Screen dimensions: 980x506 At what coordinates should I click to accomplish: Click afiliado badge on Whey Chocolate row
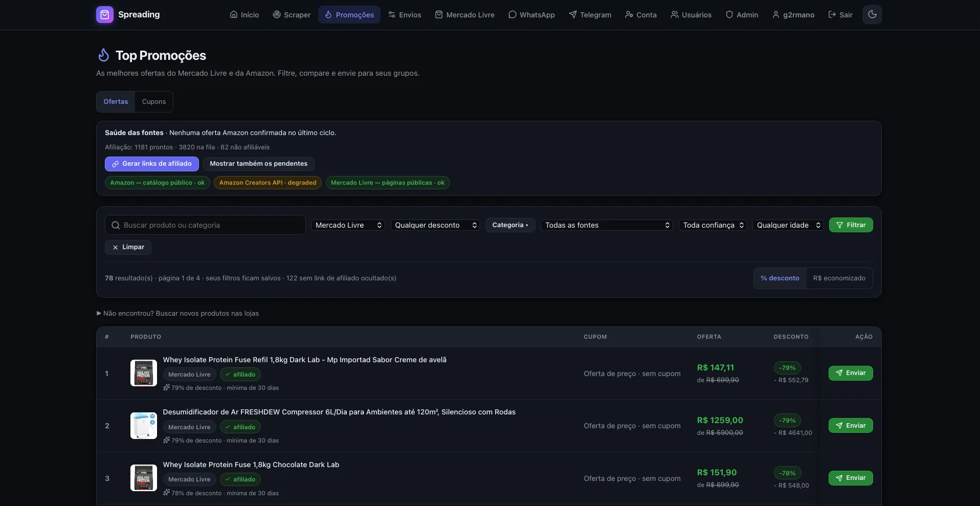coord(240,479)
